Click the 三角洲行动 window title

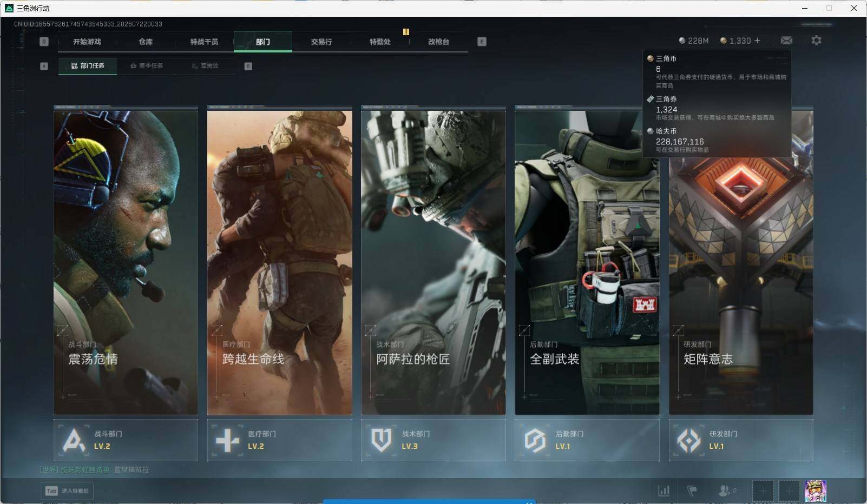pos(33,8)
